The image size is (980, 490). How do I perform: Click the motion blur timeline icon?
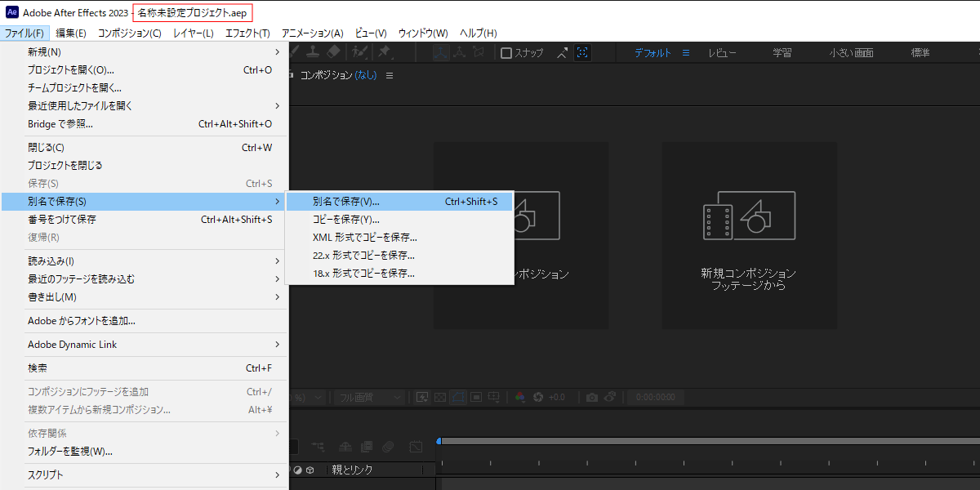pos(388,447)
